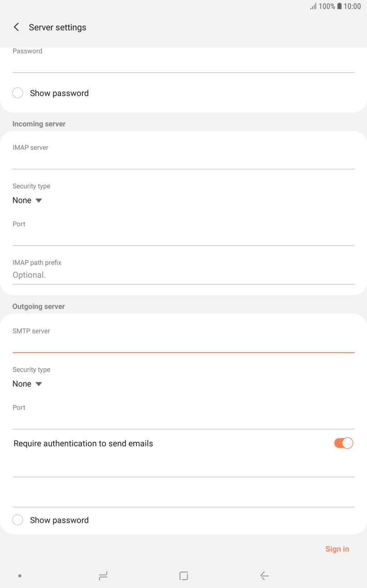Navigate back using the Server settings arrow
The width and height of the screenshot is (367, 588).
coord(16,27)
